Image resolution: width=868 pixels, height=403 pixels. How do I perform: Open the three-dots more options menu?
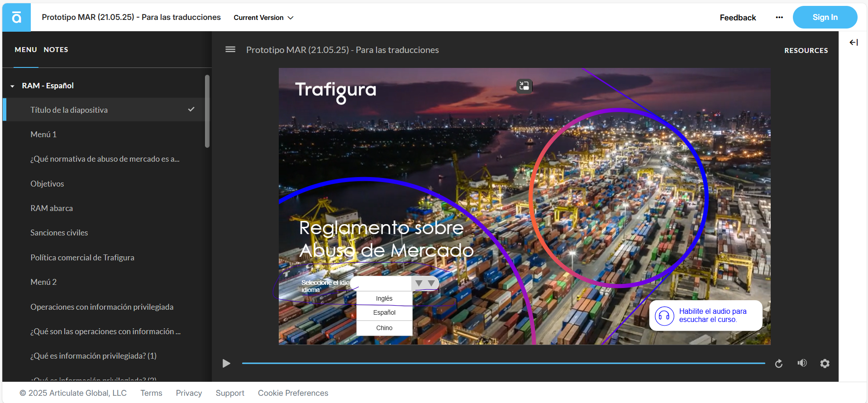(x=779, y=17)
